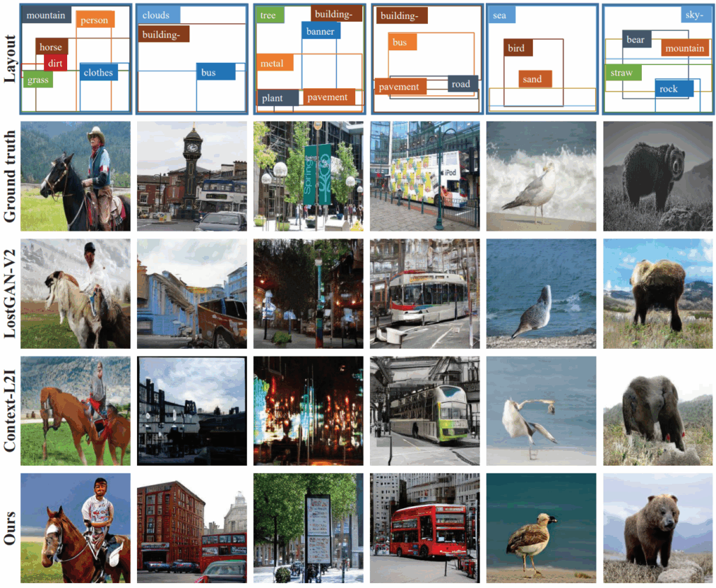
Task: Select the blue "banner" label
Action: (321, 31)
